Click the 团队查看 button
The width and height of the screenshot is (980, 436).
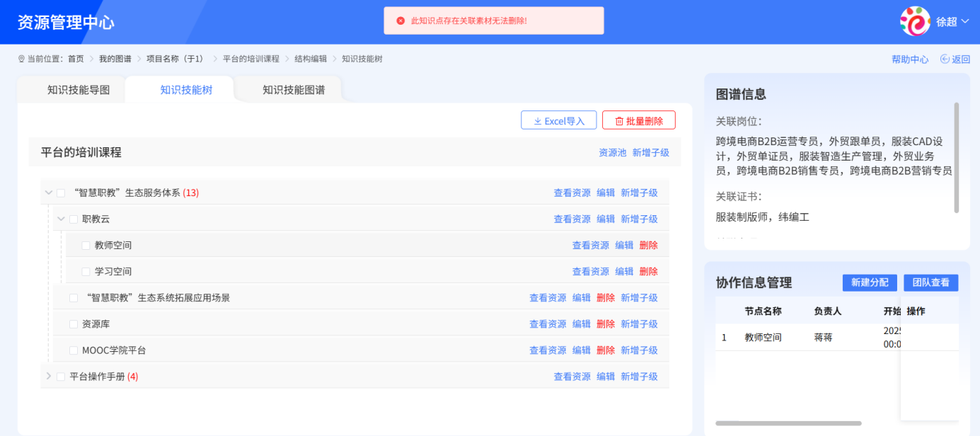tap(930, 282)
